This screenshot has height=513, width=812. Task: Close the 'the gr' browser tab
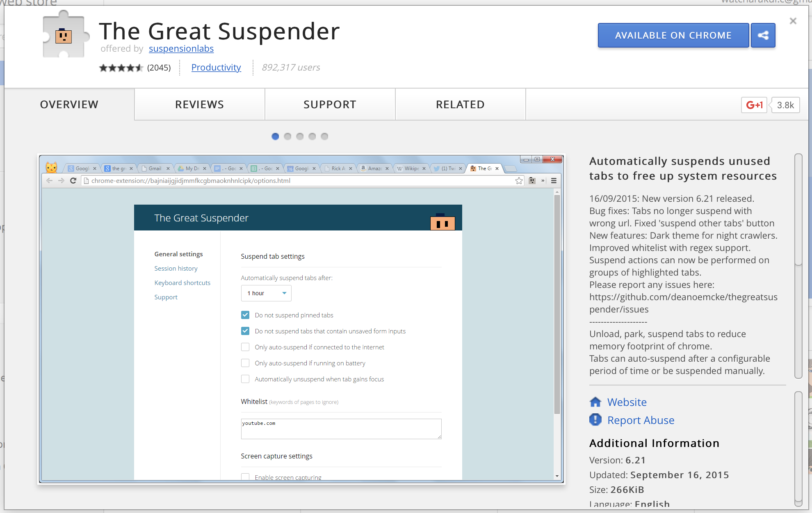pyautogui.click(x=131, y=169)
